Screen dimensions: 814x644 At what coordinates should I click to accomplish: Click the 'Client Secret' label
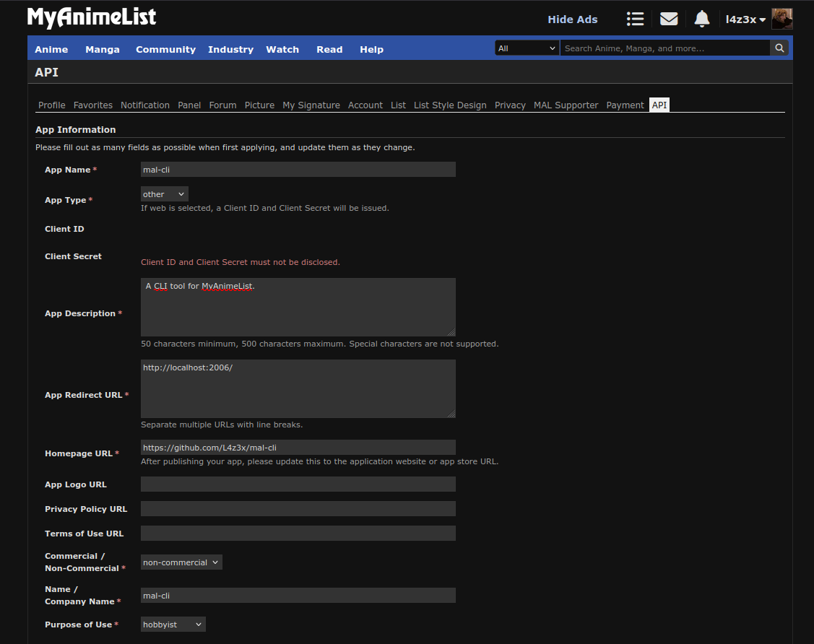[x=73, y=256]
